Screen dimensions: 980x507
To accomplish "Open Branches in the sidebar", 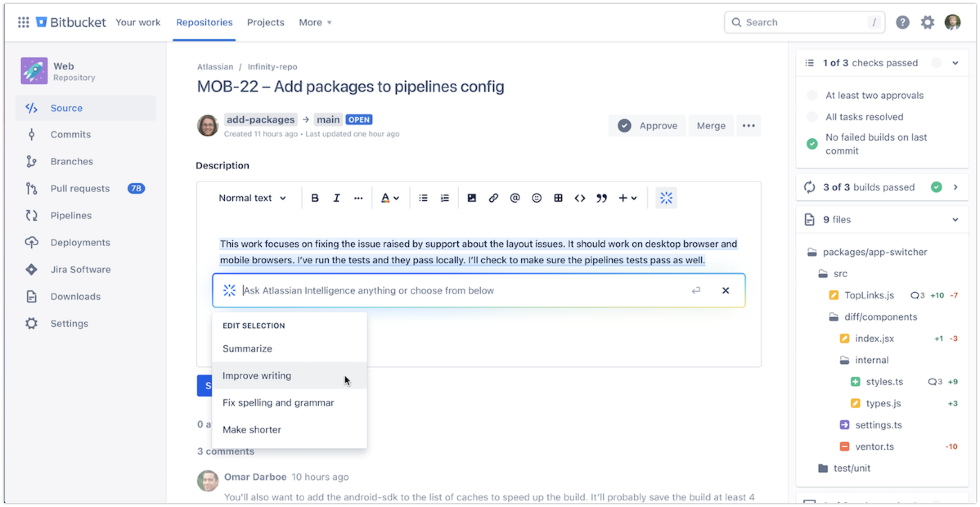I will [x=86, y=162].
